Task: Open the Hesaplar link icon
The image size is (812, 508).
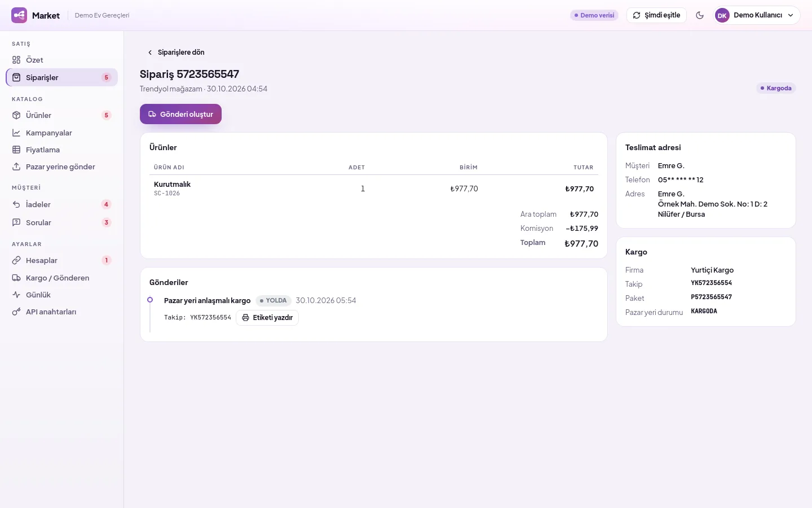Action: click(16, 260)
